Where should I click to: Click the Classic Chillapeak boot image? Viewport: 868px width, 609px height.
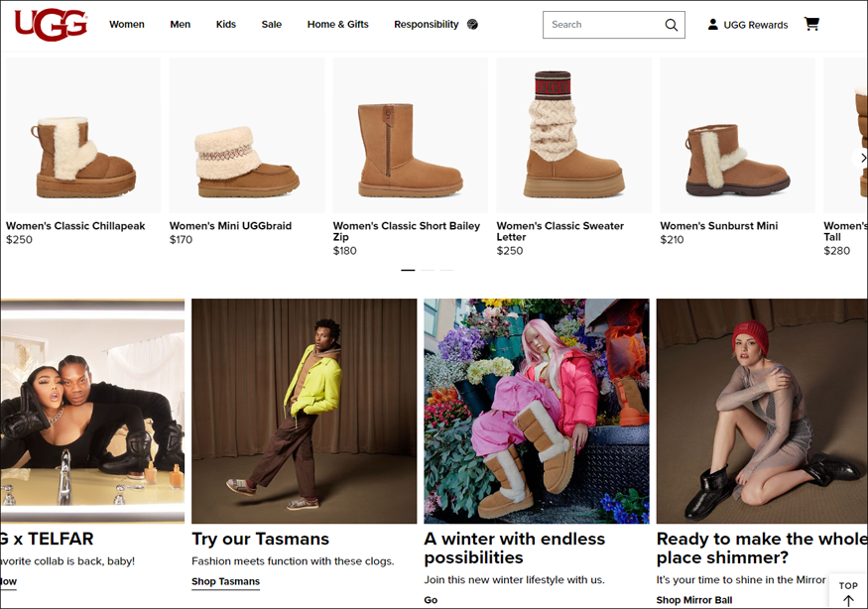pos(83,136)
